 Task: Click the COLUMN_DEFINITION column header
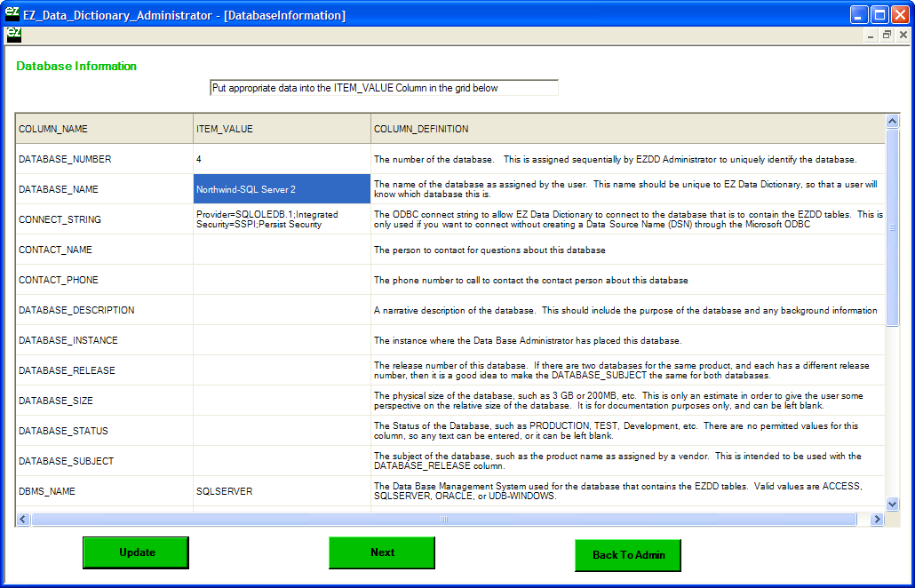[x=627, y=129]
